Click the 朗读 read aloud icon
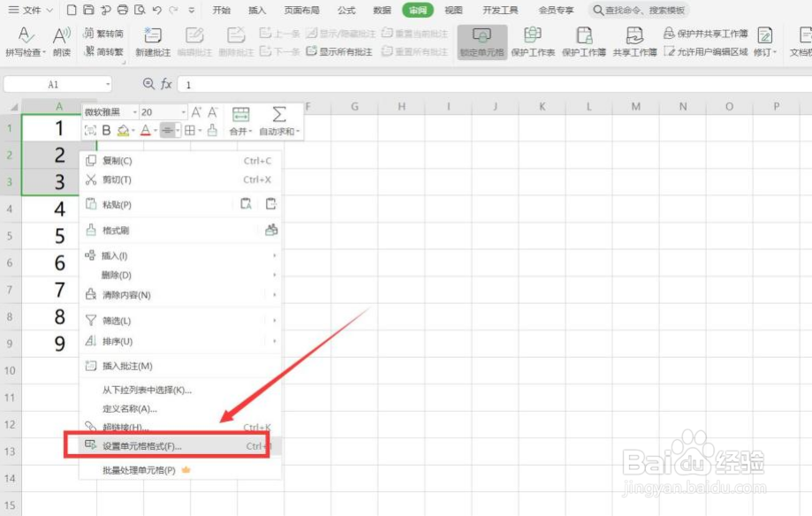812x516 pixels. [62, 35]
